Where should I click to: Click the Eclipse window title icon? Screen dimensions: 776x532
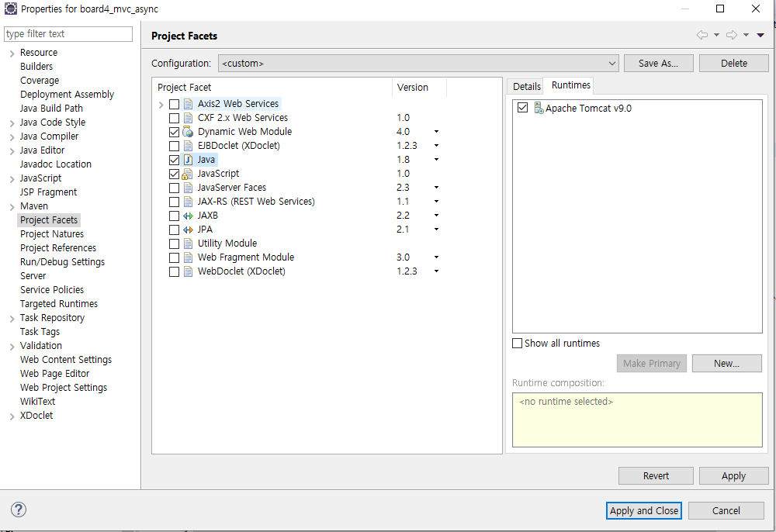(x=10, y=9)
